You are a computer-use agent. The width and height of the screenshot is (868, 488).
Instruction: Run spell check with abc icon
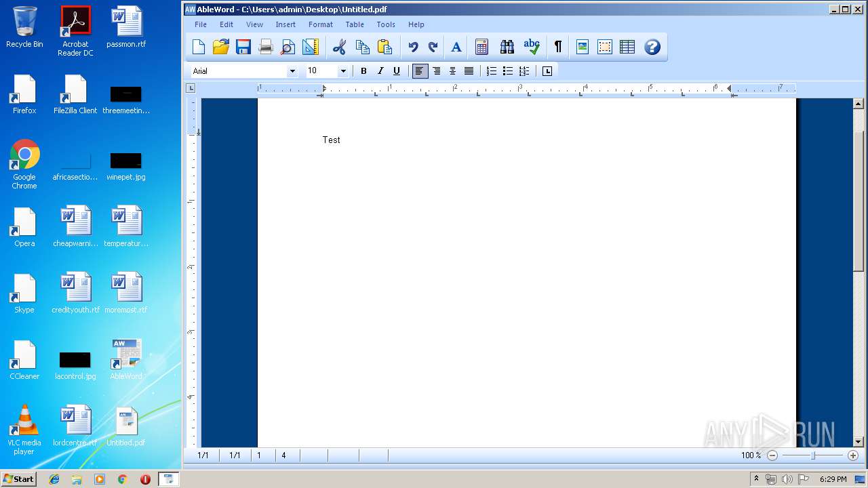click(532, 47)
